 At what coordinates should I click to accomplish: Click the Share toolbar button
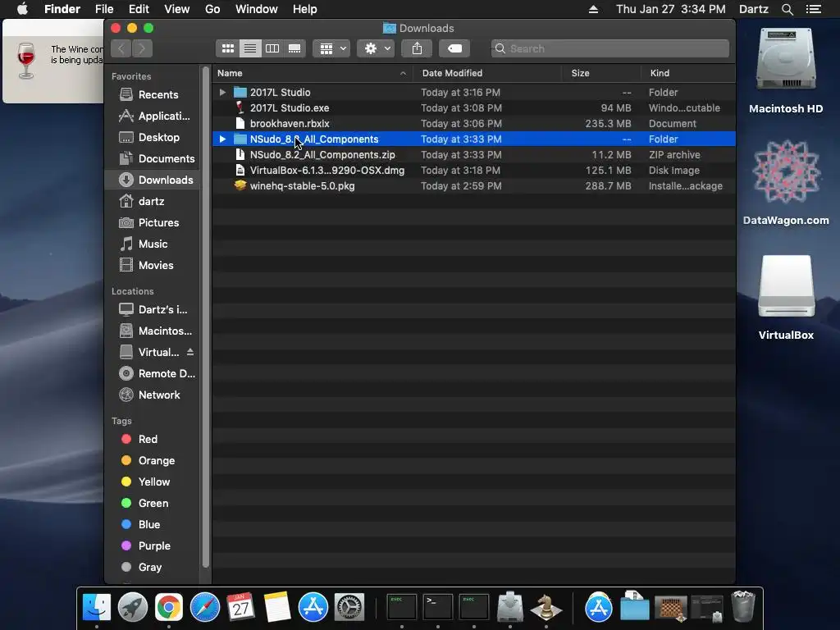(417, 48)
